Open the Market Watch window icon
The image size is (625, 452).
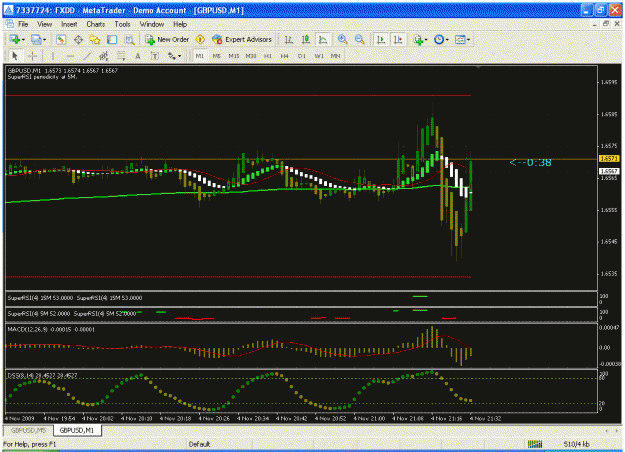[61, 39]
